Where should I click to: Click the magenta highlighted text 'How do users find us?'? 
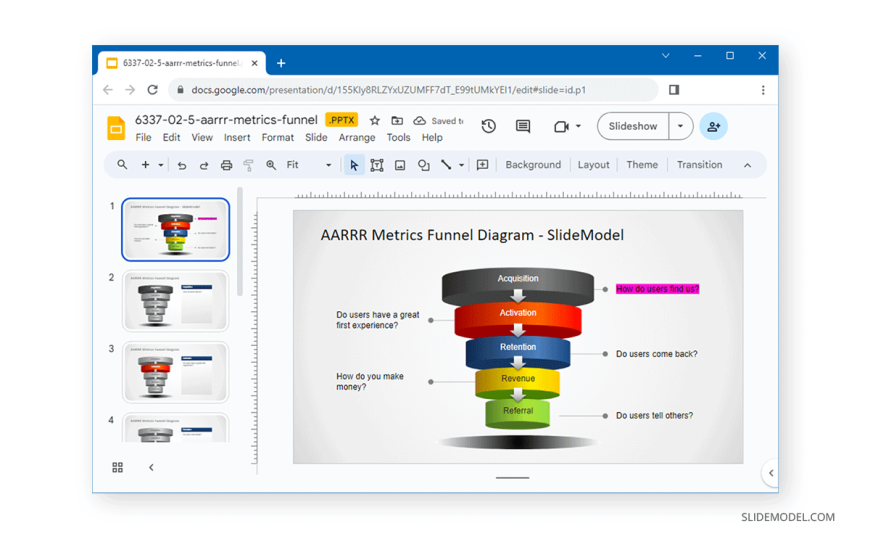[657, 289]
